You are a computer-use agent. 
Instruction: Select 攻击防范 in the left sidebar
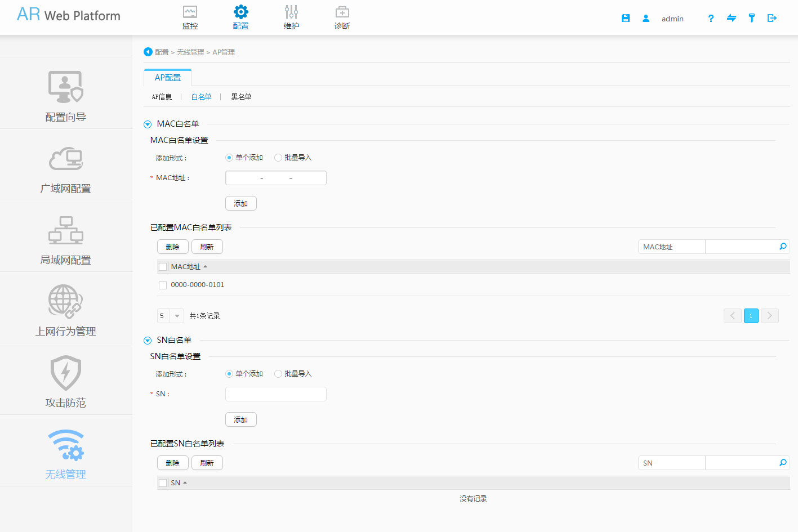(x=65, y=380)
